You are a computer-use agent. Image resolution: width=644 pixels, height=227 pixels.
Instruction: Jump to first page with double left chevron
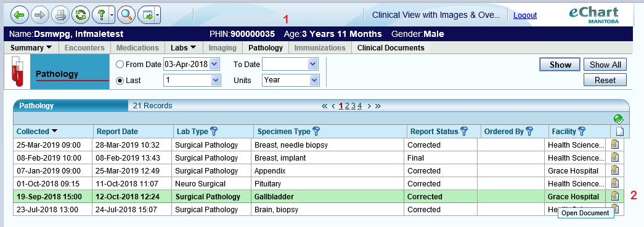coord(324,106)
